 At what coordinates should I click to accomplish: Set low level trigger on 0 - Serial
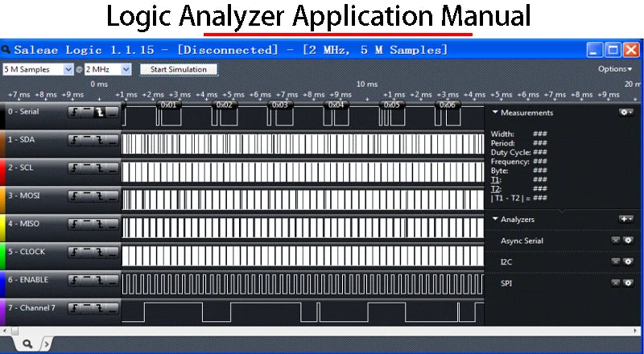pyautogui.click(x=113, y=112)
